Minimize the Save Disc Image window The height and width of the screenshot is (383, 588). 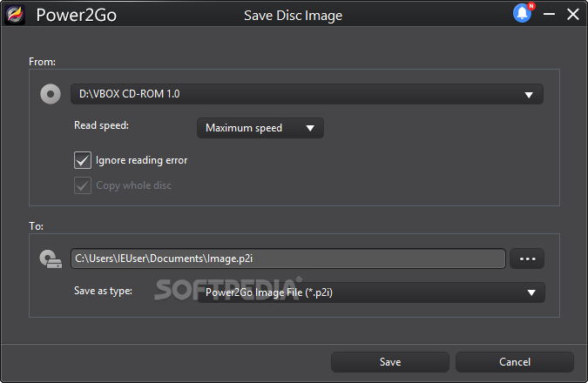click(549, 15)
